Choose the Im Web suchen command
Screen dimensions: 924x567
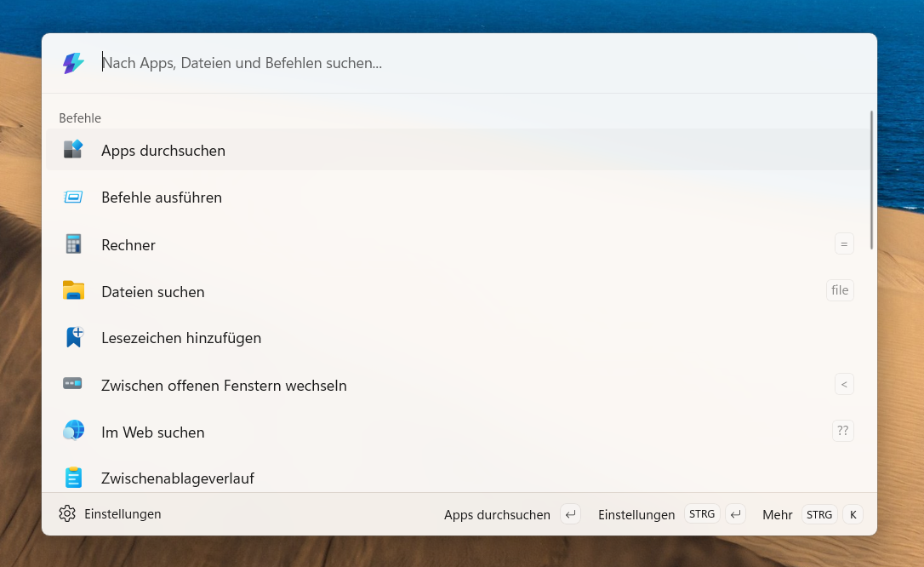tap(458, 432)
